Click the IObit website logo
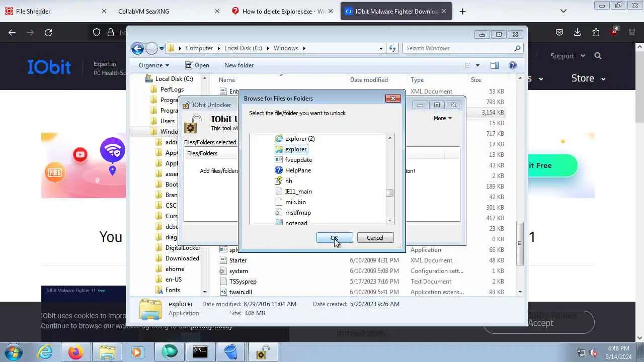The width and height of the screenshot is (644, 362). (x=49, y=67)
